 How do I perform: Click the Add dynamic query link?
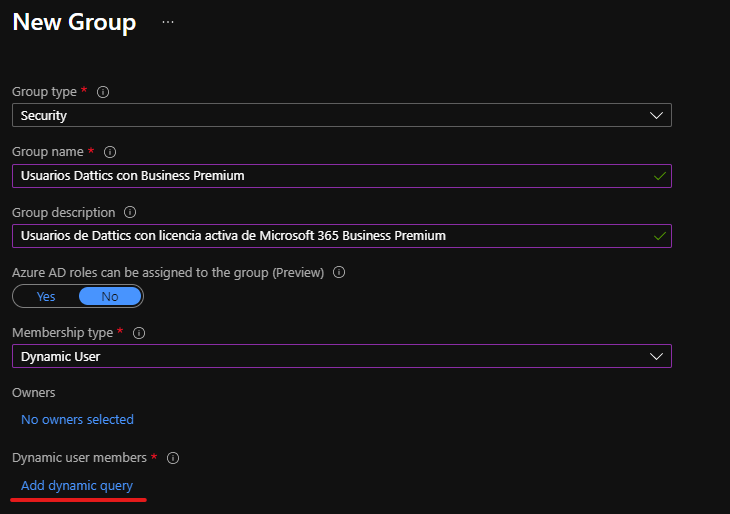pos(77,486)
